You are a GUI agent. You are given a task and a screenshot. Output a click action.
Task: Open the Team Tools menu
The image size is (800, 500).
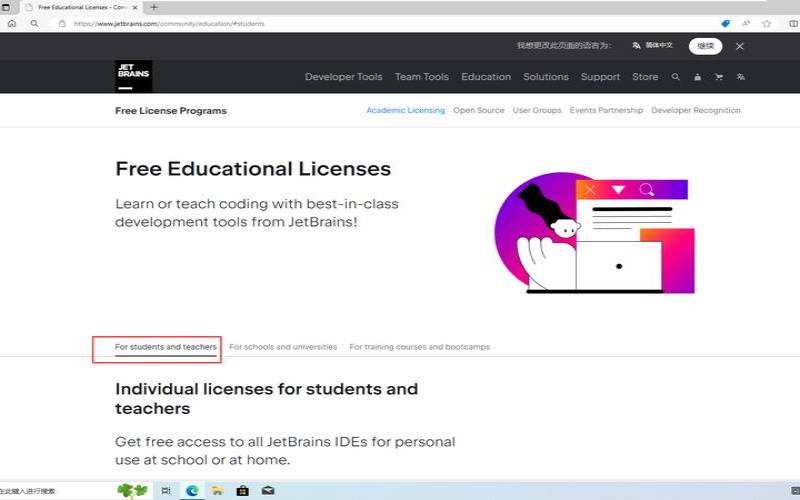coord(421,77)
